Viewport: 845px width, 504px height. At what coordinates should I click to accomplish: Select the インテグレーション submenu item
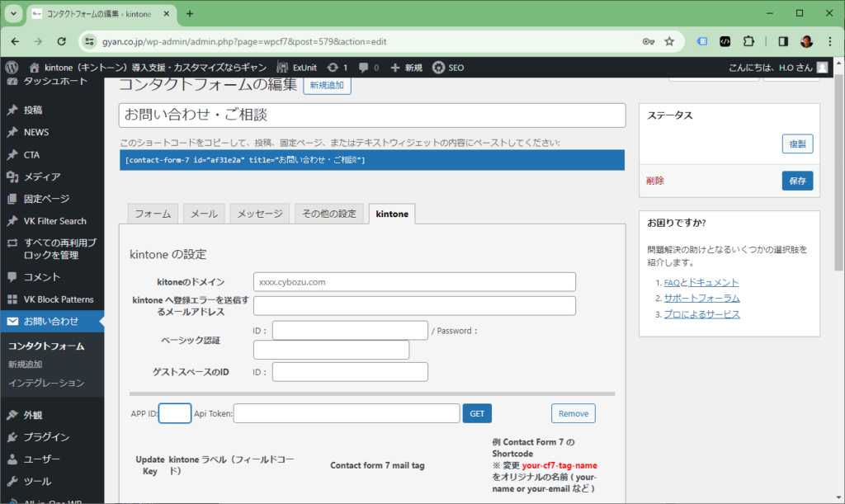pyautogui.click(x=46, y=383)
